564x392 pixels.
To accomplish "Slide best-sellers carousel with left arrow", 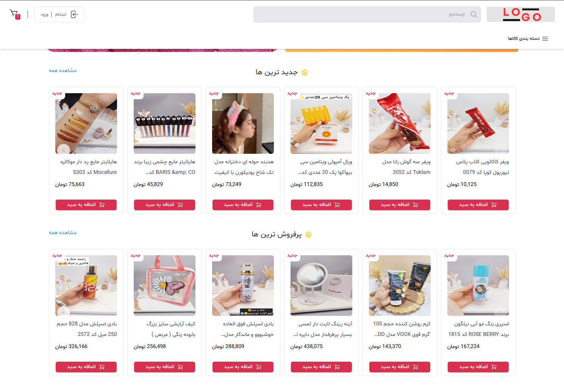I will tap(64, 312).
